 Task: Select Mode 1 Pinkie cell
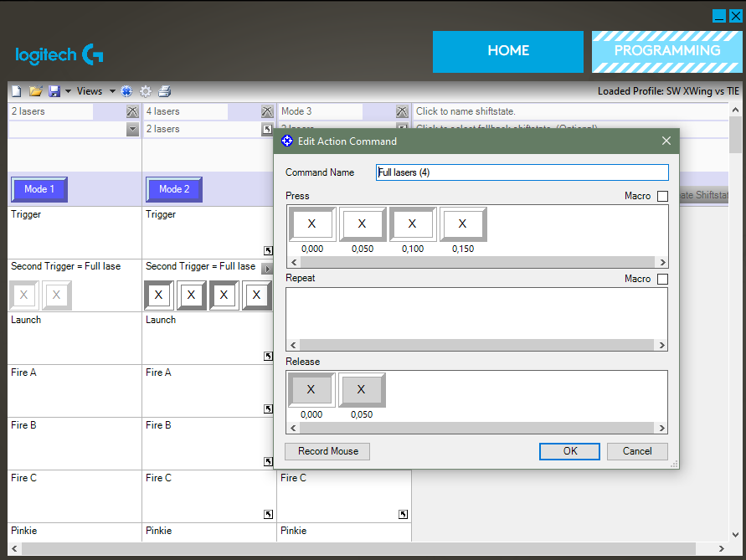(x=75, y=532)
